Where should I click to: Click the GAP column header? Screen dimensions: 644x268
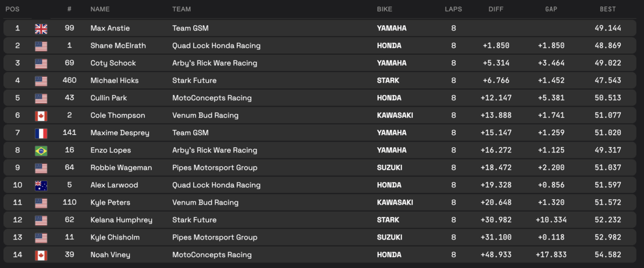[x=551, y=9]
